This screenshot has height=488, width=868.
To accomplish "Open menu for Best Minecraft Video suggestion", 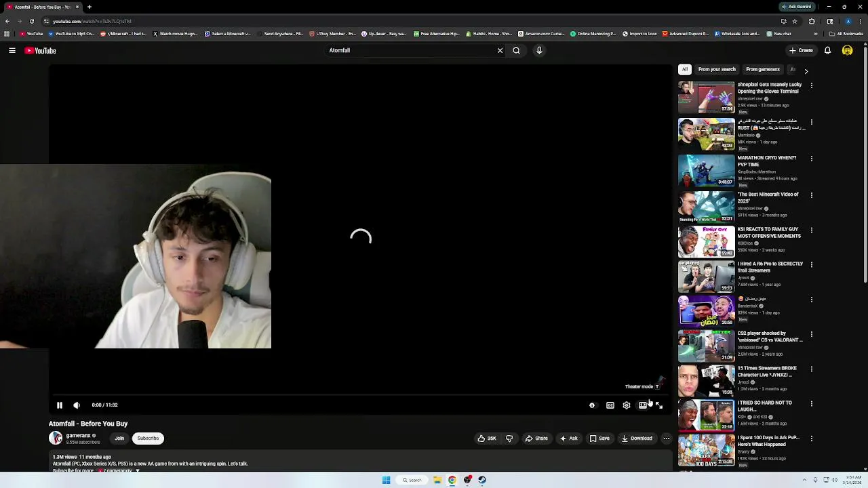I will point(811,195).
